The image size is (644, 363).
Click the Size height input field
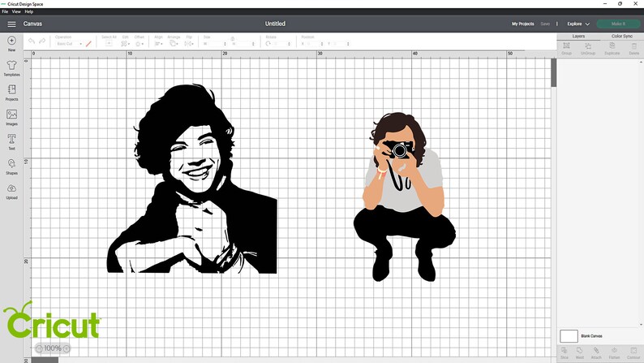click(x=243, y=44)
